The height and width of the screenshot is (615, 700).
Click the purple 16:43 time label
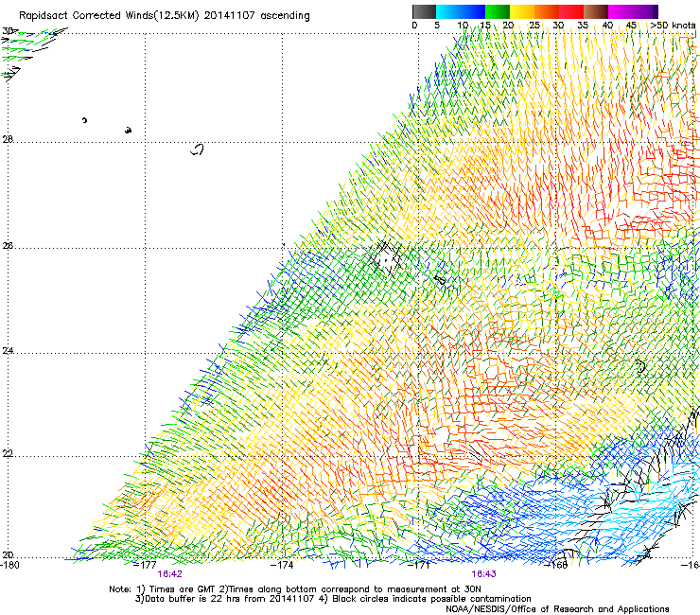(x=484, y=574)
